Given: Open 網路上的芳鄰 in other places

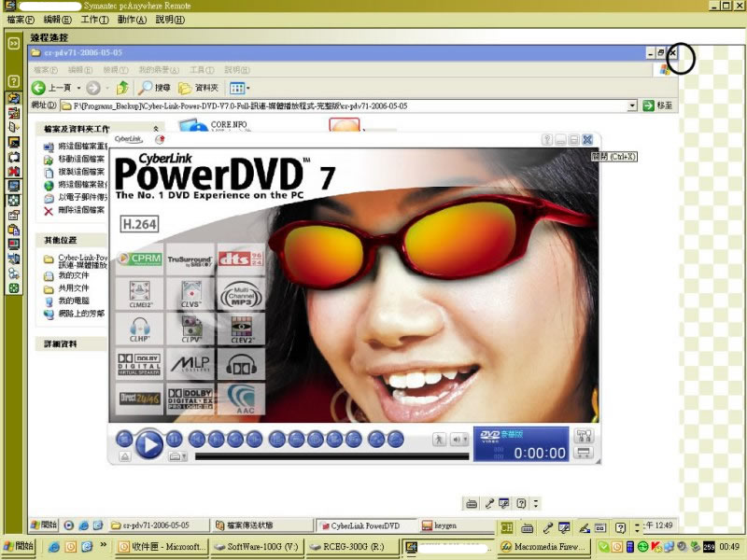Looking at the screenshot, I should (74, 314).
